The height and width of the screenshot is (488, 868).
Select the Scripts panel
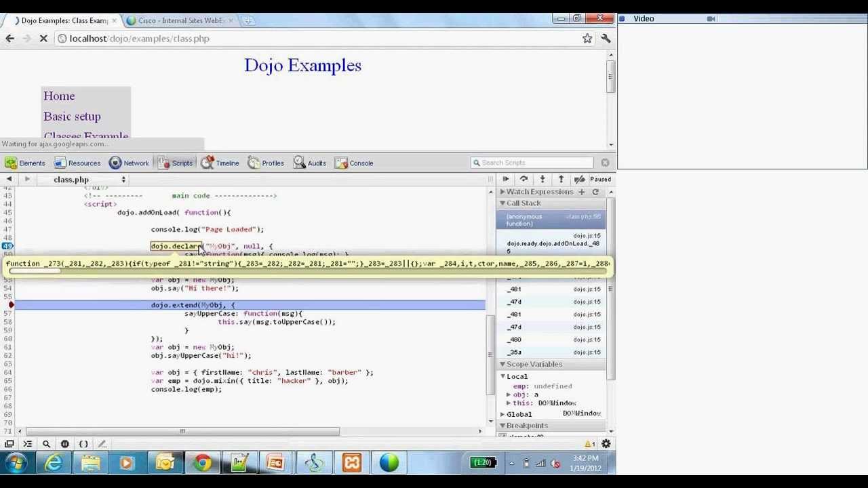coord(175,163)
